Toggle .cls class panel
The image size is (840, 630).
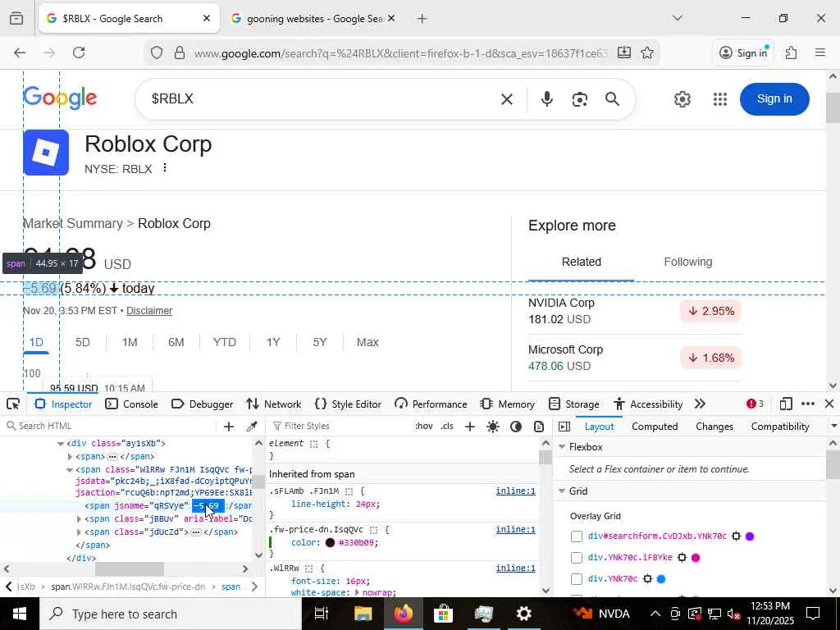pos(447,427)
